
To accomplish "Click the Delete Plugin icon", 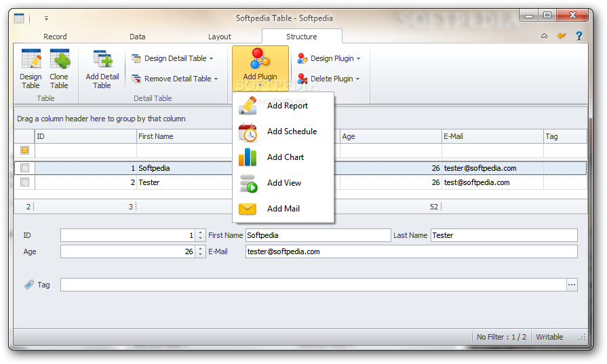I will (x=302, y=79).
